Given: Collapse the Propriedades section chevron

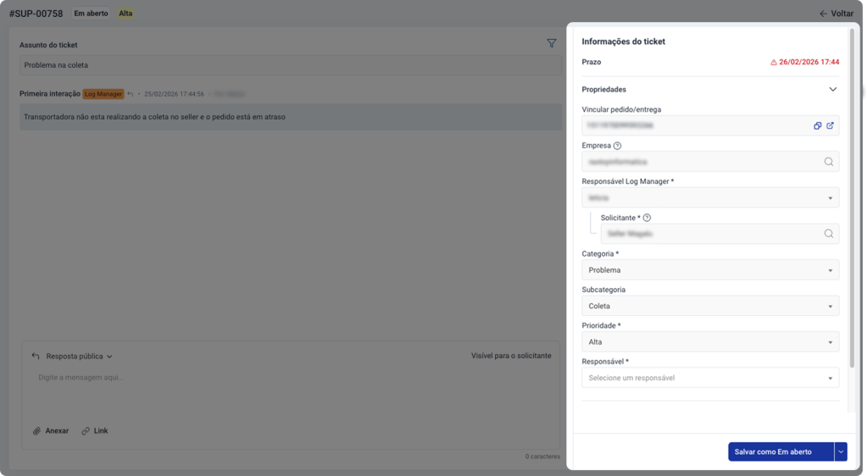Looking at the screenshot, I should coord(832,89).
